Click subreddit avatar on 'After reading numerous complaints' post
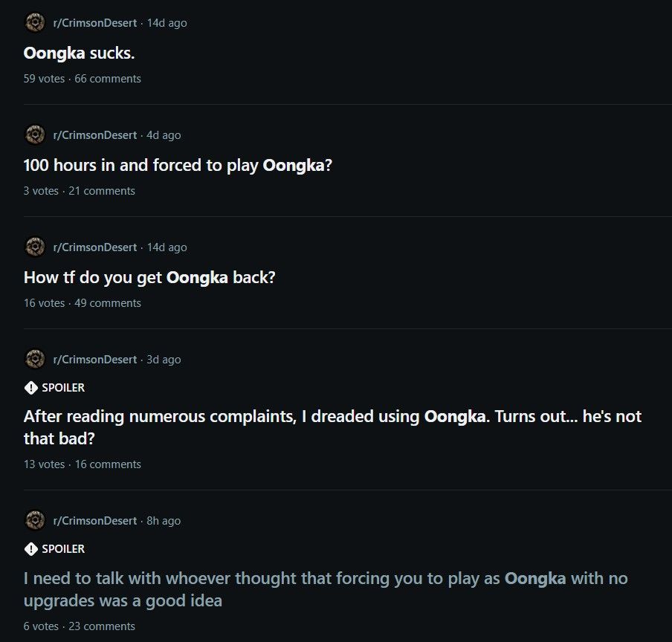The image size is (672, 642). pyautogui.click(x=34, y=360)
